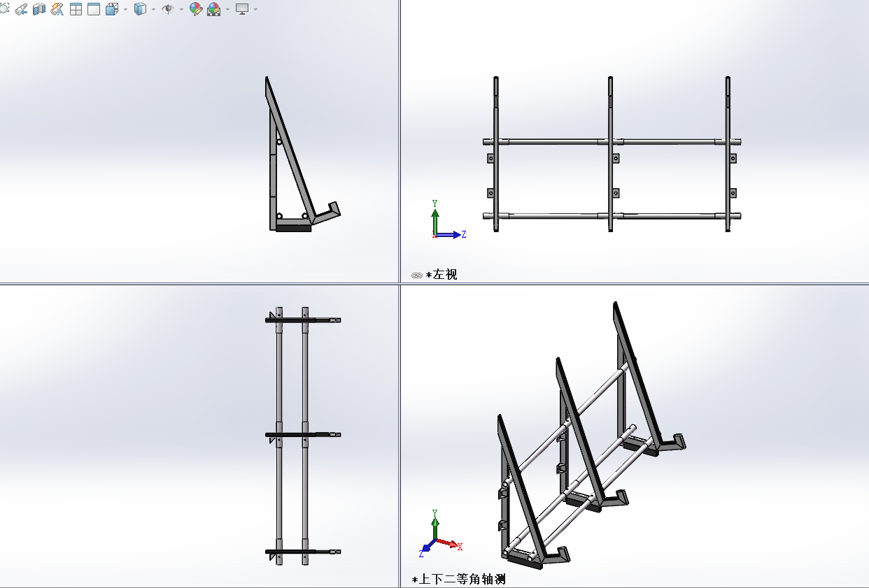Screen dimensions: 869x588
Task: Toggle the Hide/Show Items eye icon
Action: click(168, 10)
